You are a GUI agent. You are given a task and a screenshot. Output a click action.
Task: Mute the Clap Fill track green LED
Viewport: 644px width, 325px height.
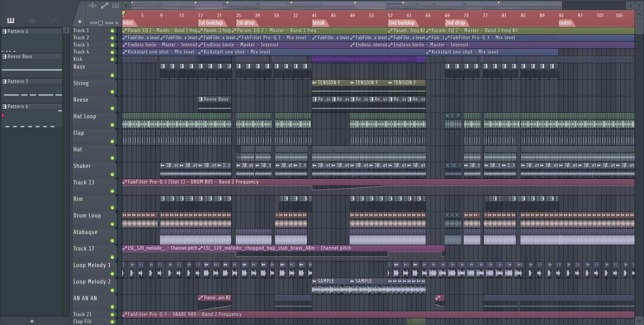point(112,322)
